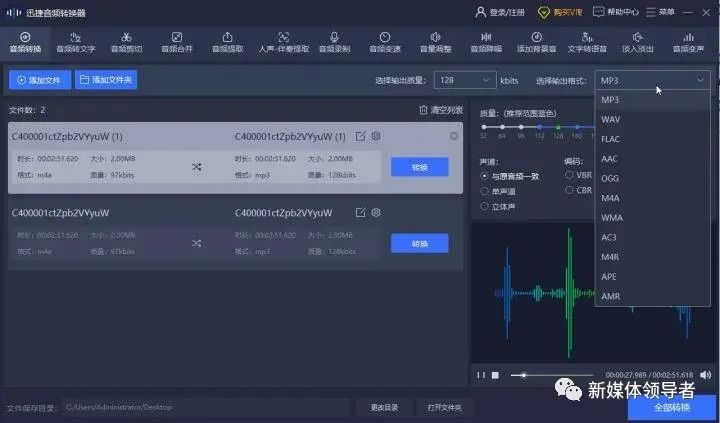
Task: Switch to the 文字转语音 tab
Action: [x=587, y=41]
